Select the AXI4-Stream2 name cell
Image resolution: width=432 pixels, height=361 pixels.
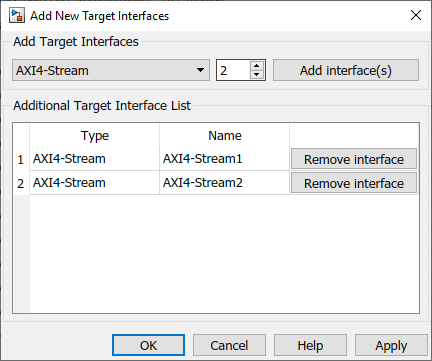coord(224,183)
